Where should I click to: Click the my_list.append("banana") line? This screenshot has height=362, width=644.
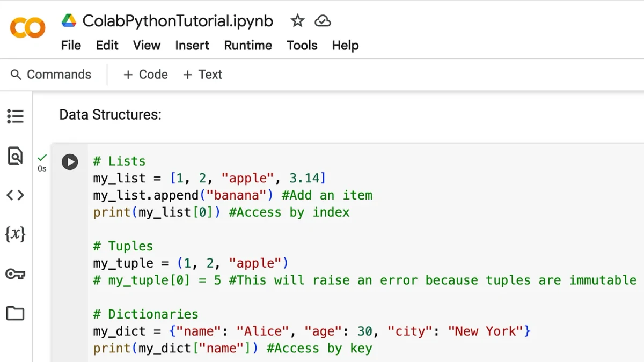tap(232, 195)
